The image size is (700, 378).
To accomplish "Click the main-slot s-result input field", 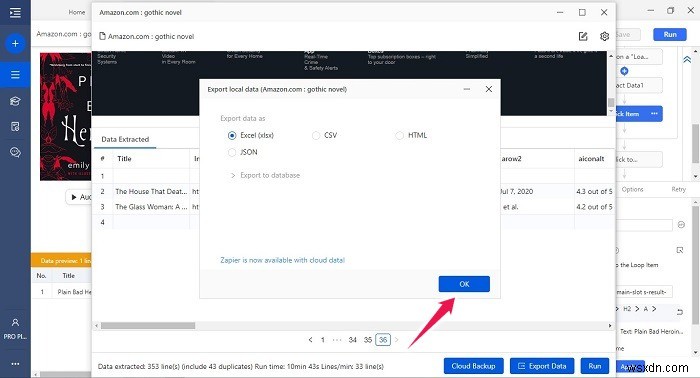I will [x=644, y=292].
